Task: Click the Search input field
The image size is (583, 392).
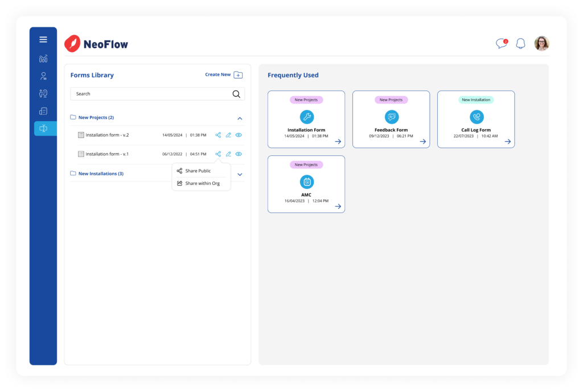Action: pyautogui.click(x=157, y=94)
